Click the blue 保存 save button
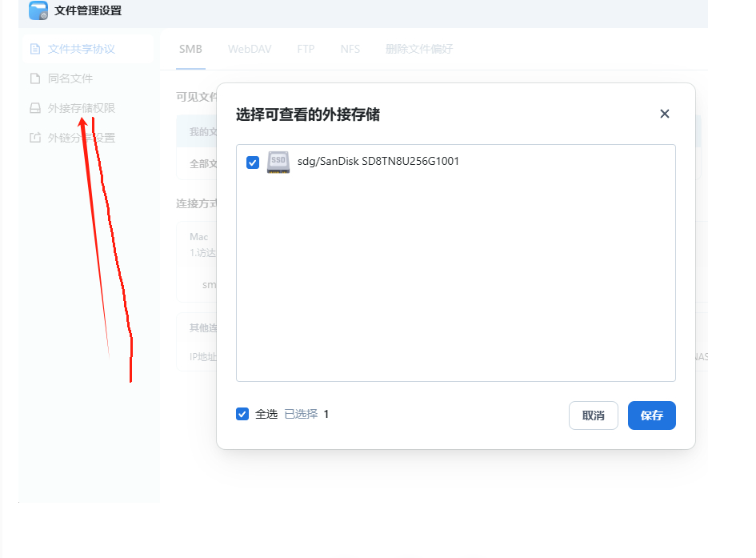 651,415
